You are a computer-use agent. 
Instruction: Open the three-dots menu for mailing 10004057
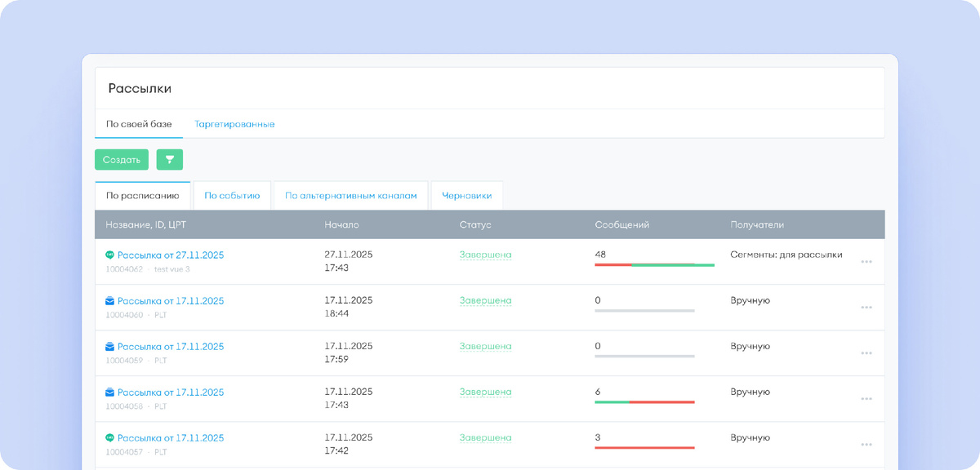tap(866, 444)
